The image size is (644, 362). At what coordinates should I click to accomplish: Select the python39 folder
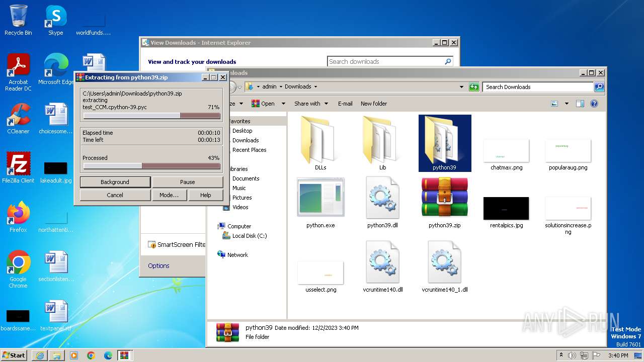coord(445,143)
